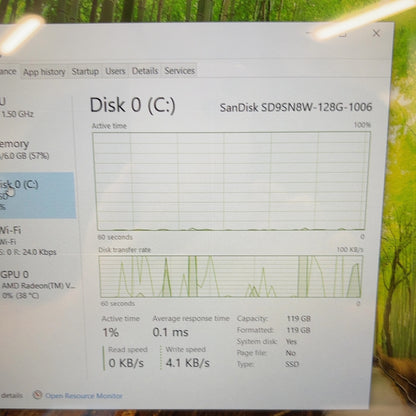This screenshot has width=416, height=416.
Task: Click the Type SSD value
Action: point(292,364)
